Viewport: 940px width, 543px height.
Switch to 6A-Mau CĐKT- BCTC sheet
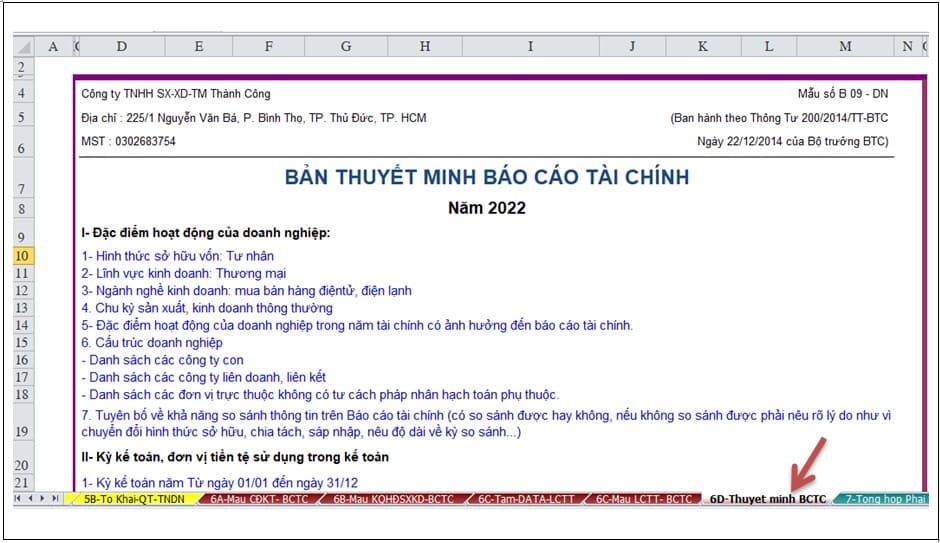pyautogui.click(x=255, y=498)
